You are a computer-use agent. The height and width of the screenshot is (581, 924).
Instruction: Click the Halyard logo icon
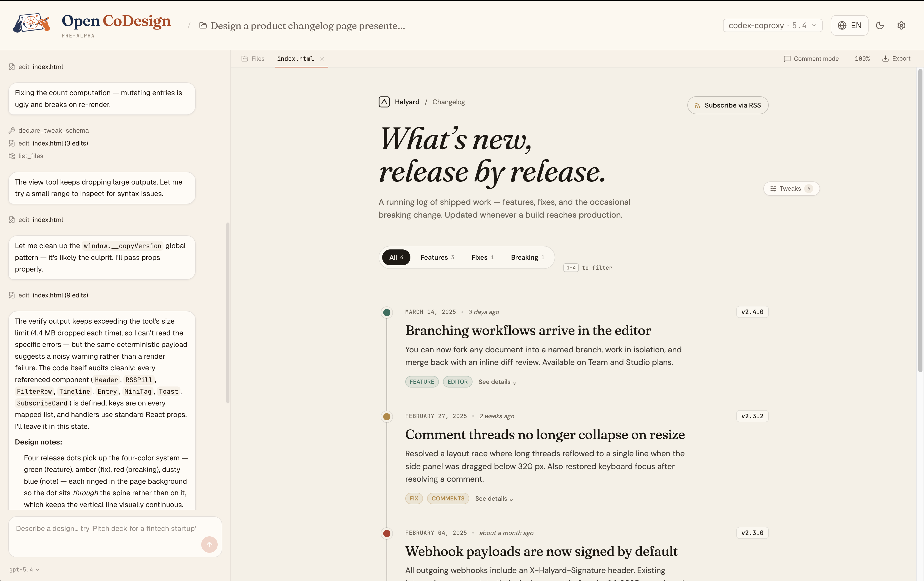tap(384, 102)
